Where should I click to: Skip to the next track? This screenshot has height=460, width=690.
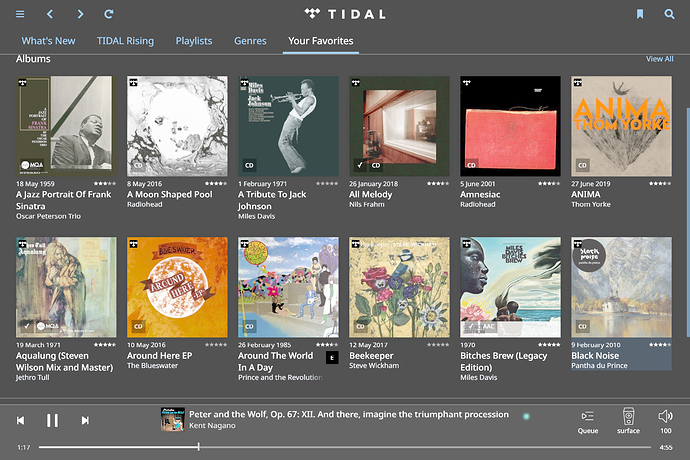[x=85, y=420]
